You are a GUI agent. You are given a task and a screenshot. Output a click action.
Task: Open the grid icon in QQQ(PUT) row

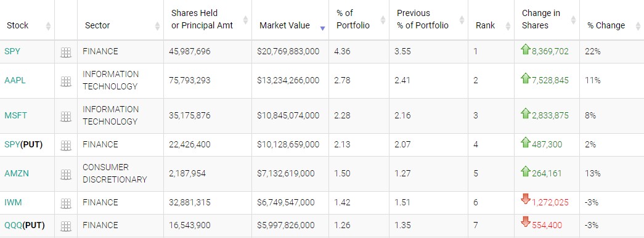pos(66,226)
